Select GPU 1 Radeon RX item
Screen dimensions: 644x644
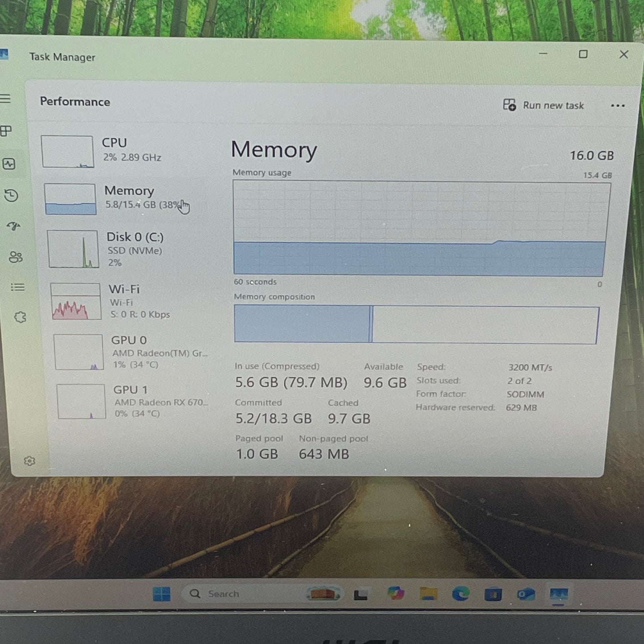[x=134, y=402]
